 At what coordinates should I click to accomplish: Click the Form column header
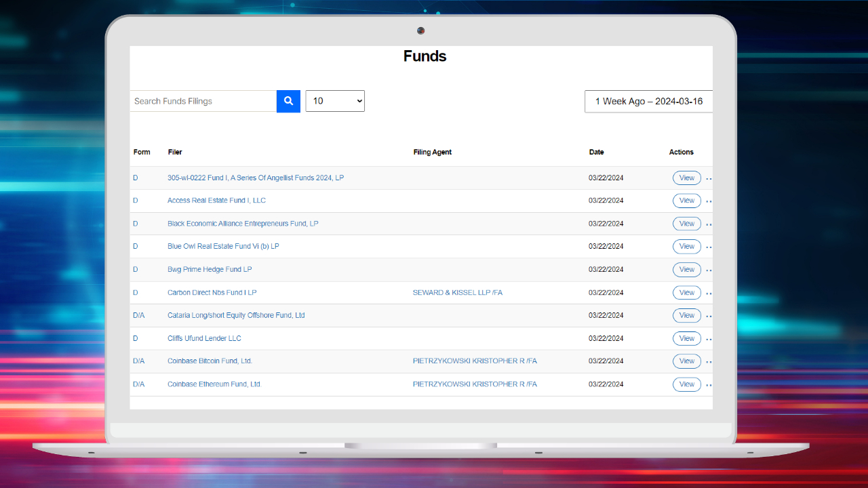click(x=142, y=152)
